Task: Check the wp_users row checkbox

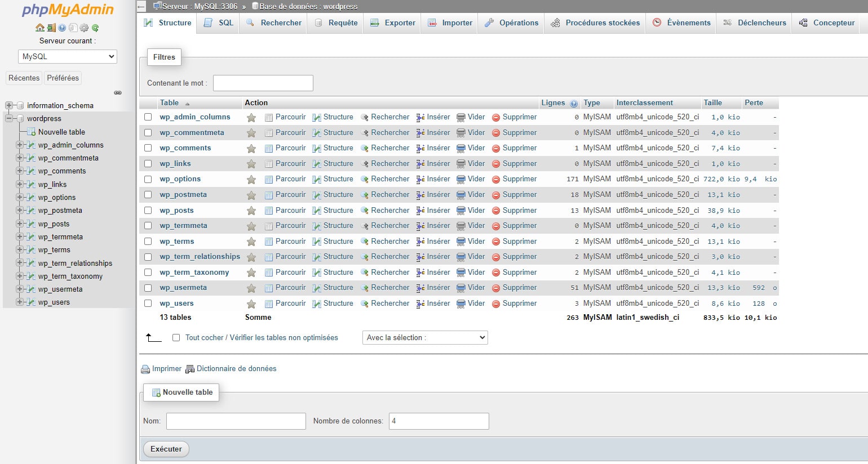Action: 148,304
